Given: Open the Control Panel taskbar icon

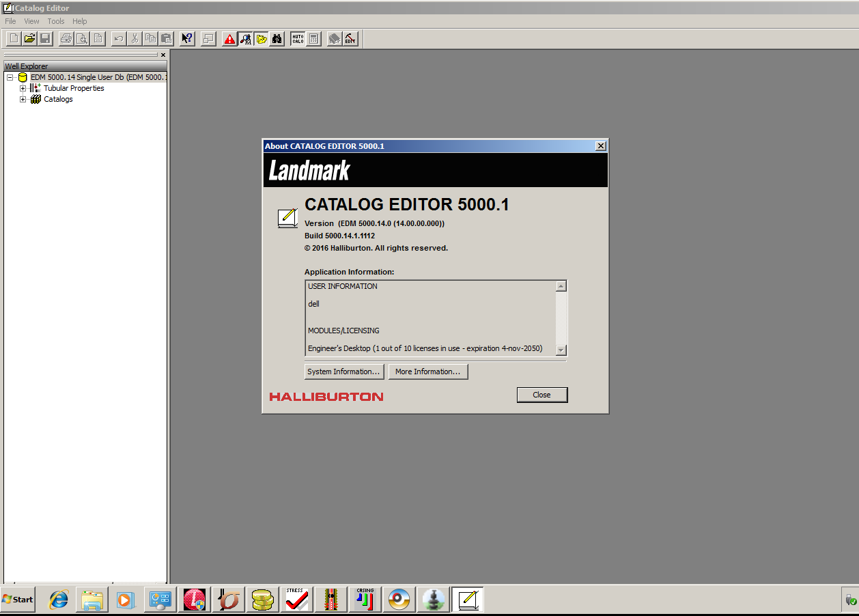Looking at the screenshot, I should [x=160, y=600].
